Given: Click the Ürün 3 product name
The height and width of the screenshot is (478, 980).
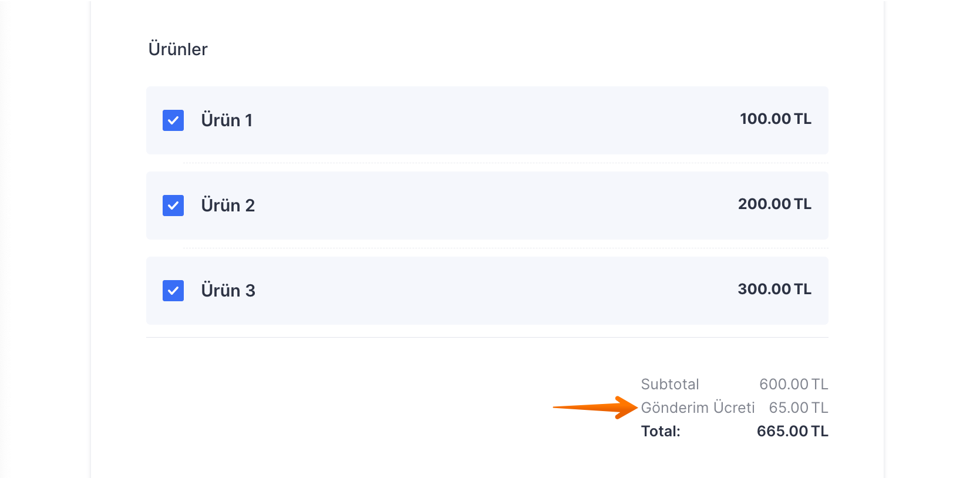Looking at the screenshot, I should click(228, 291).
